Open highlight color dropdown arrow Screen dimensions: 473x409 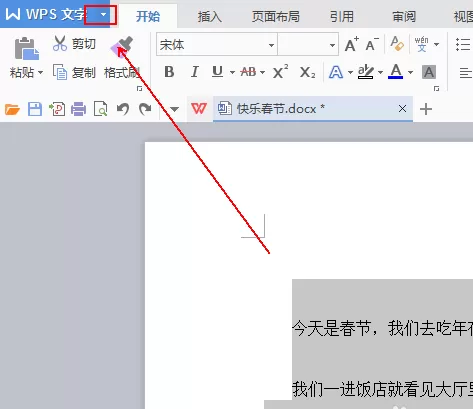tap(380, 72)
